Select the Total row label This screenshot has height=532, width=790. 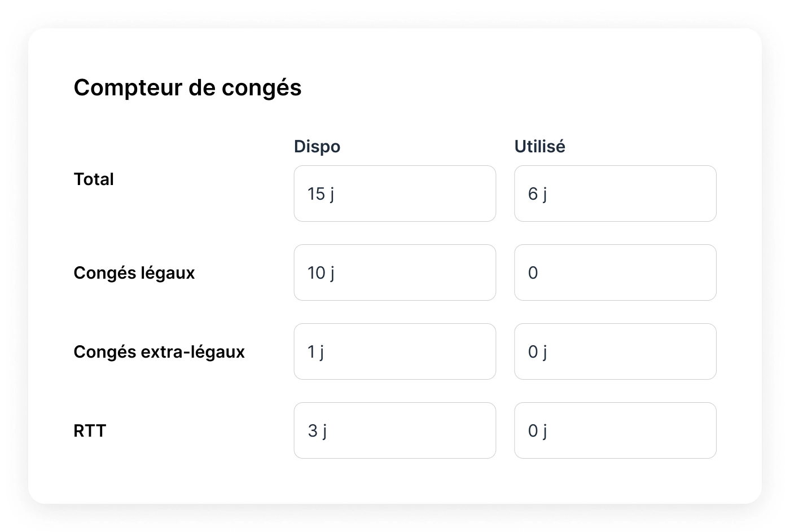tap(93, 179)
